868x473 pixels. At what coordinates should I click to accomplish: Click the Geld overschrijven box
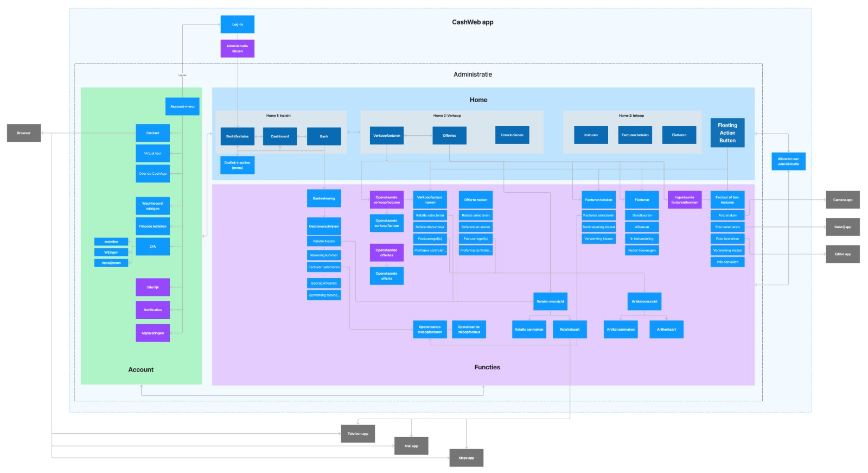pyautogui.click(x=324, y=226)
